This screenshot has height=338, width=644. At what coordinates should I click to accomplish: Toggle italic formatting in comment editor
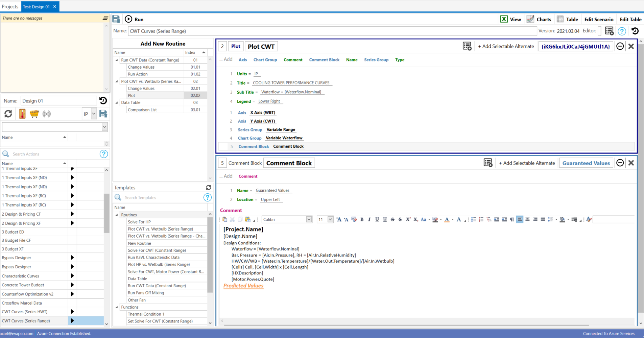point(369,219)
